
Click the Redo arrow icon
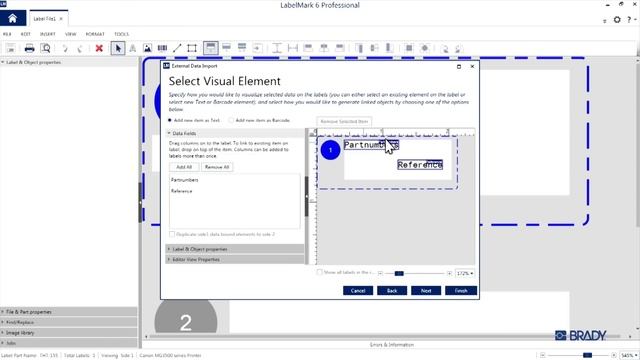pos(80,49)
